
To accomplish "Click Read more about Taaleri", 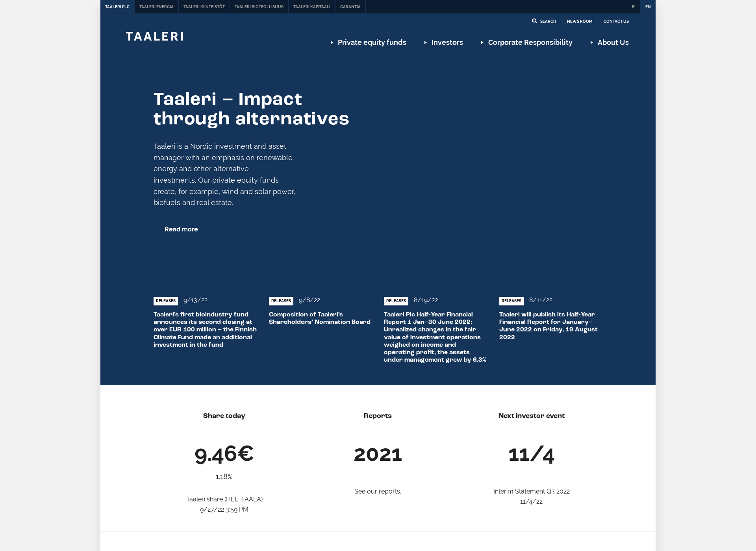I will tap(181, 229).
